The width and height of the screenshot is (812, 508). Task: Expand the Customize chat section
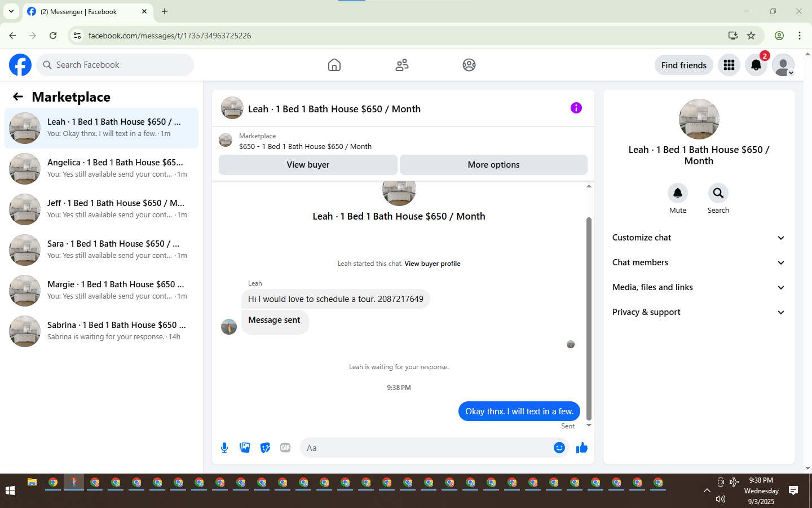(699, 238)
